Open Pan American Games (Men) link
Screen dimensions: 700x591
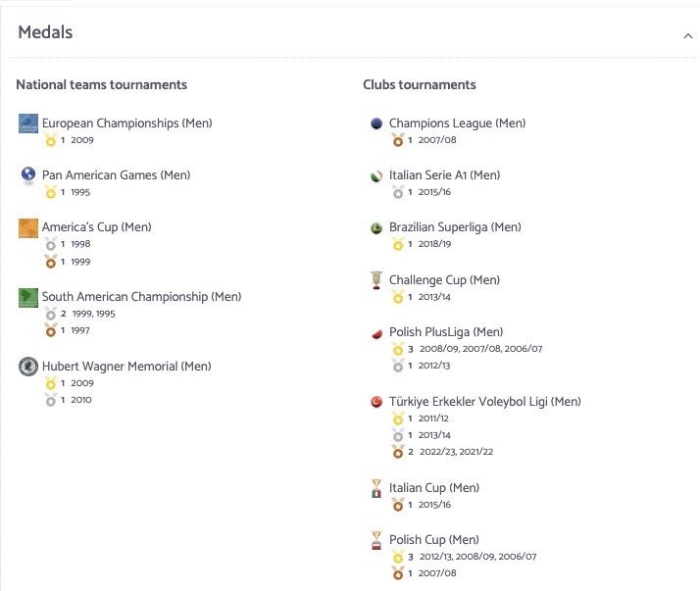[116, 175]
